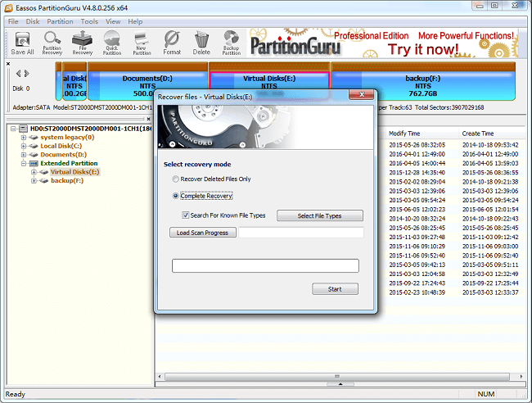Open the Partition menu
This screenshot has height=403, width=532.
click(x=60, y=21)
